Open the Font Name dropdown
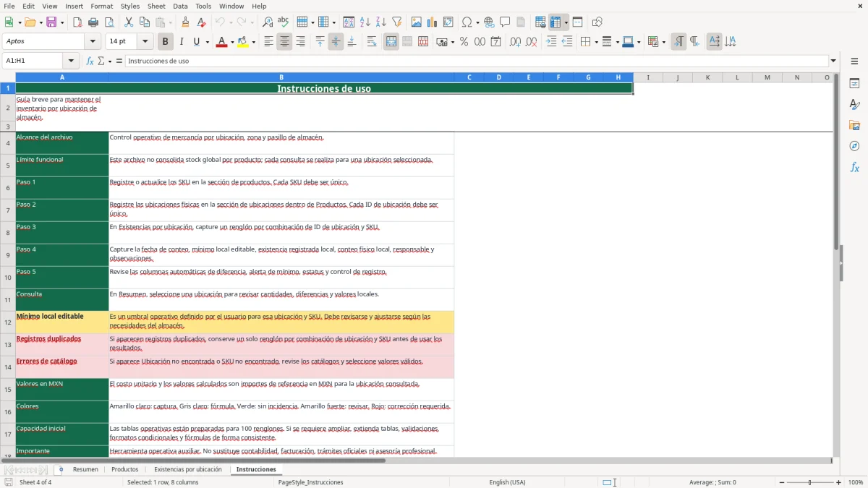868x488 pixels. (93, 42)
